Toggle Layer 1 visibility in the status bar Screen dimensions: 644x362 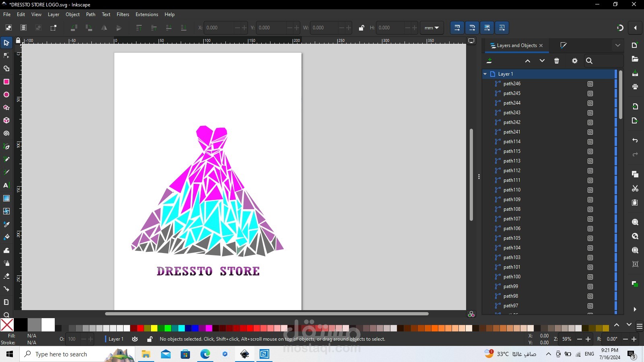click(x=135, y=339)
